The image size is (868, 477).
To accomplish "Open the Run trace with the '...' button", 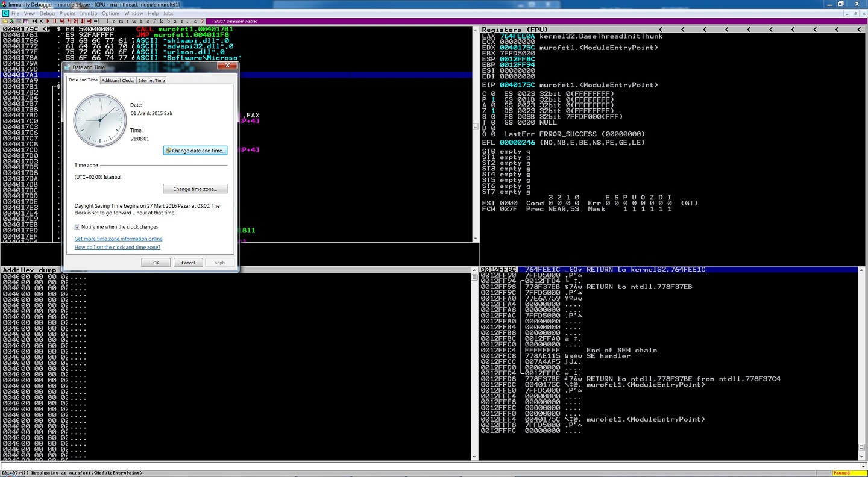I will click(189, 21).
